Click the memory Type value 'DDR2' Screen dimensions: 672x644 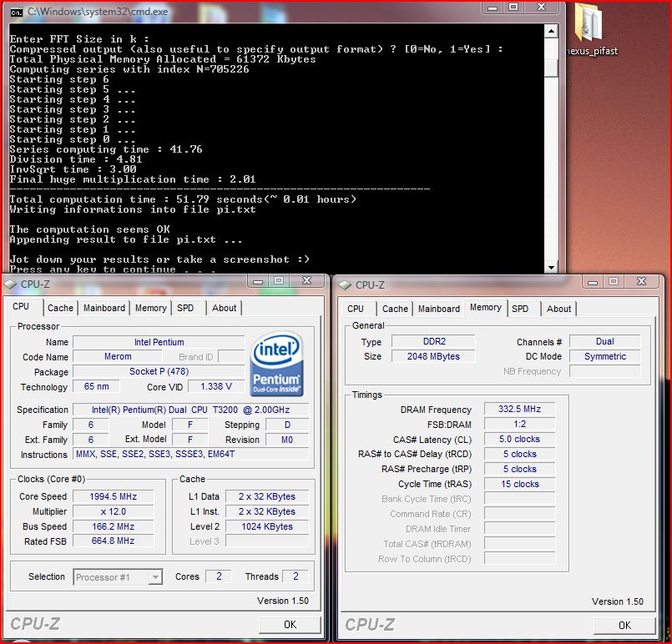pos(434,341)
